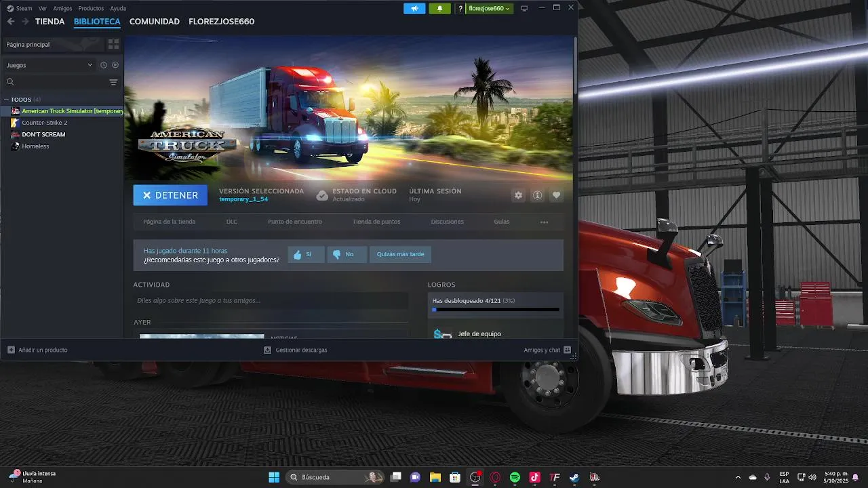Click the recent activity clock icon
This screenshot has width=868, height=488.
[x=104, y=65]
